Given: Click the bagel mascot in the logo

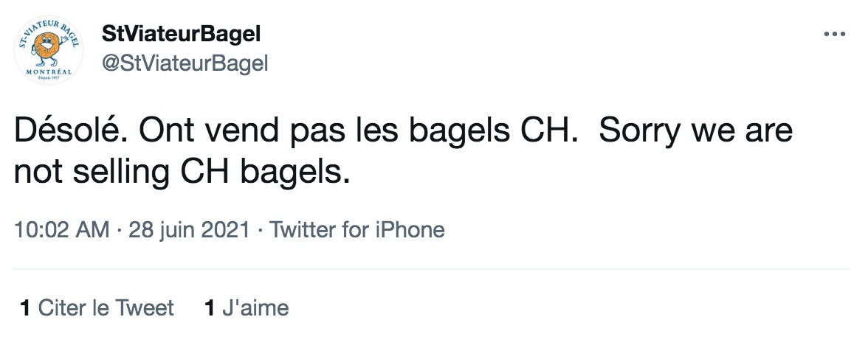Looking at the screenshot, I should (x=48, y=49).
